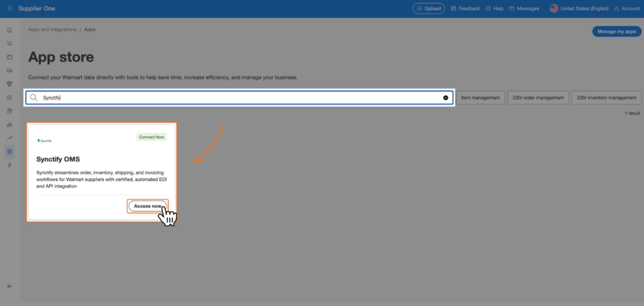Clear the Synctify search text
This screenshot has height=306, width=644.
click(x=446, y=98)
